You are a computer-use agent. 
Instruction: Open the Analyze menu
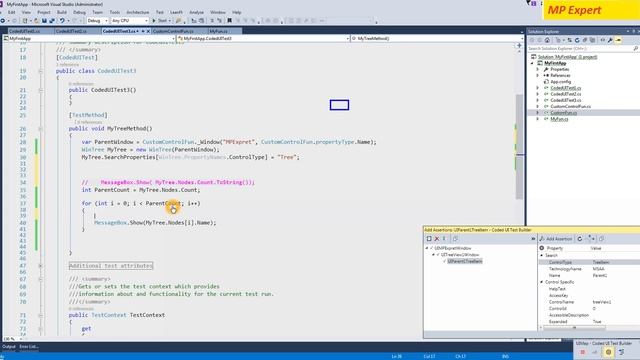pyautogui.click(x=196, y=12)
